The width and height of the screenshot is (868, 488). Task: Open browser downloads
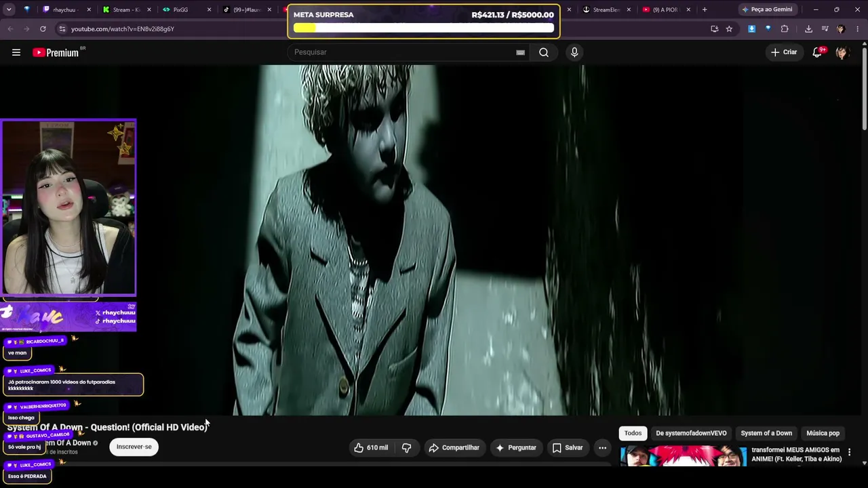[x=808, y=28]
